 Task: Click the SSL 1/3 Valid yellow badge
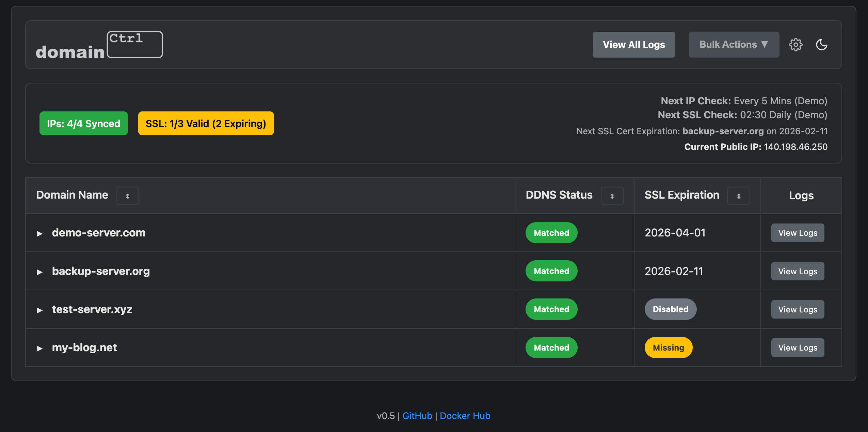pyautogui.click(x=206, y=123)
